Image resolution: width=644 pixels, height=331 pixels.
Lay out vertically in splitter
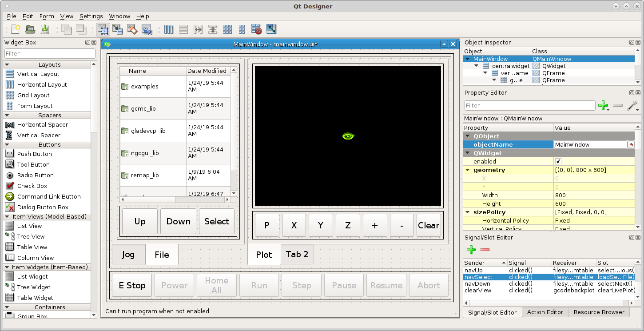coord(213,29)
